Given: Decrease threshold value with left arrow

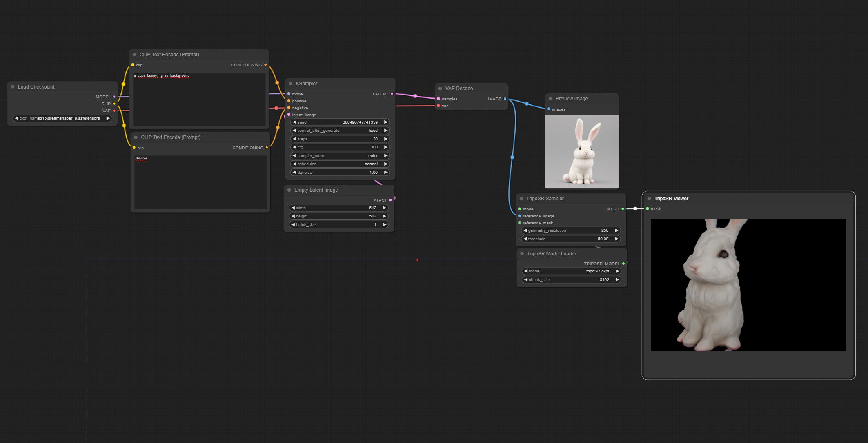Looking at the screenshot, I should (x=525, y=239).
